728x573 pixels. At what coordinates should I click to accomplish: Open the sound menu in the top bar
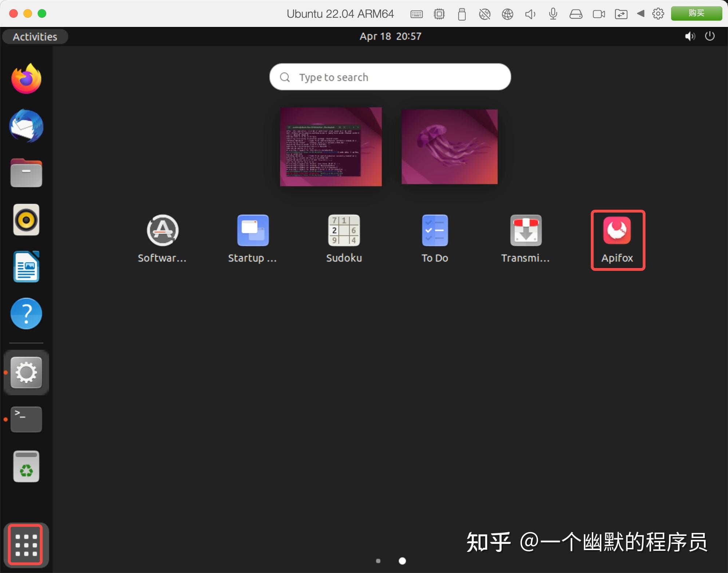point(690,36)
